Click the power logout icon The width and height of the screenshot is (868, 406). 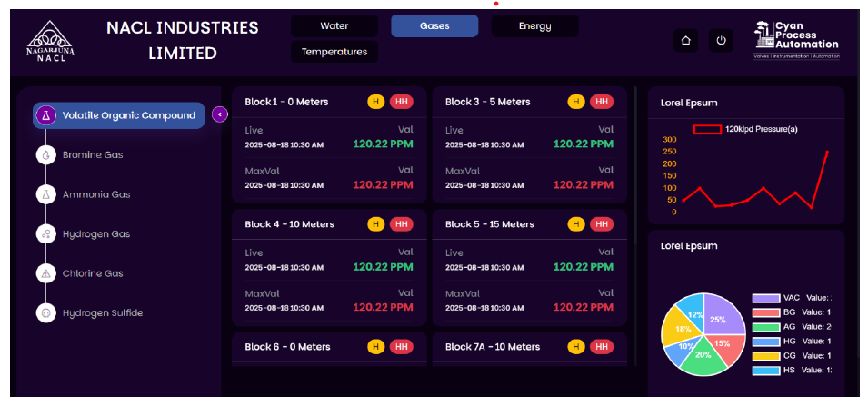[x=721, y=41]
